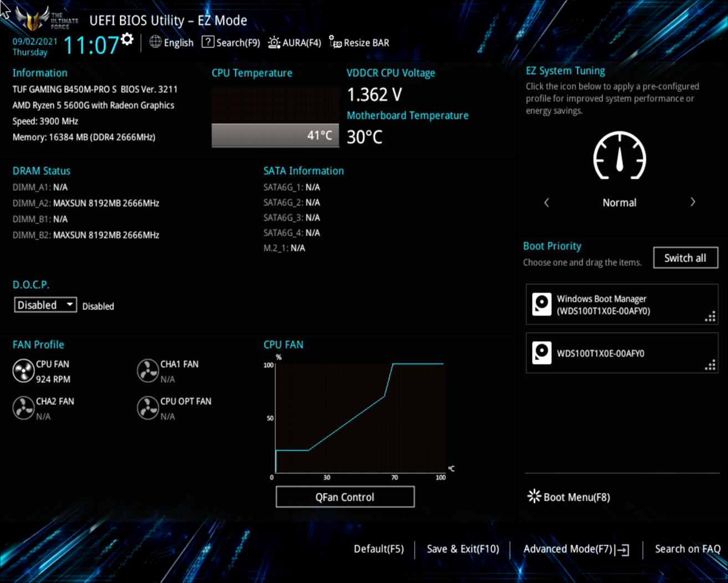Click the Resize BAR icon

tap(335, 42)
